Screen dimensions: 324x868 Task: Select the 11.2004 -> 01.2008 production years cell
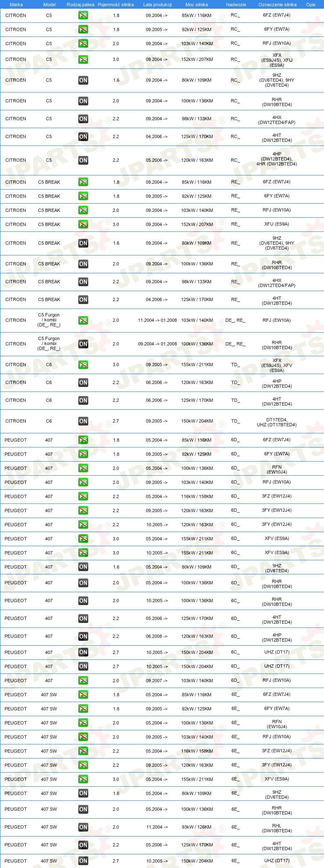tap(157, 320)
